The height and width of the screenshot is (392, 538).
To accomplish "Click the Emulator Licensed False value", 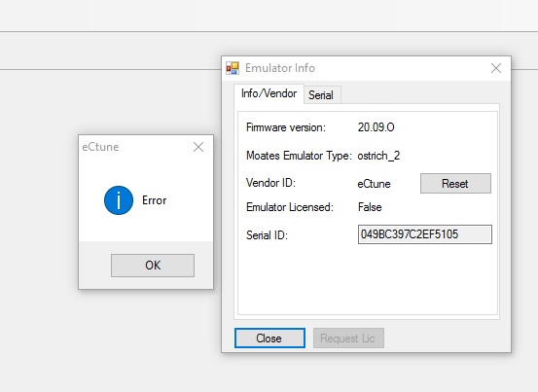I will (x=370, y=207).
